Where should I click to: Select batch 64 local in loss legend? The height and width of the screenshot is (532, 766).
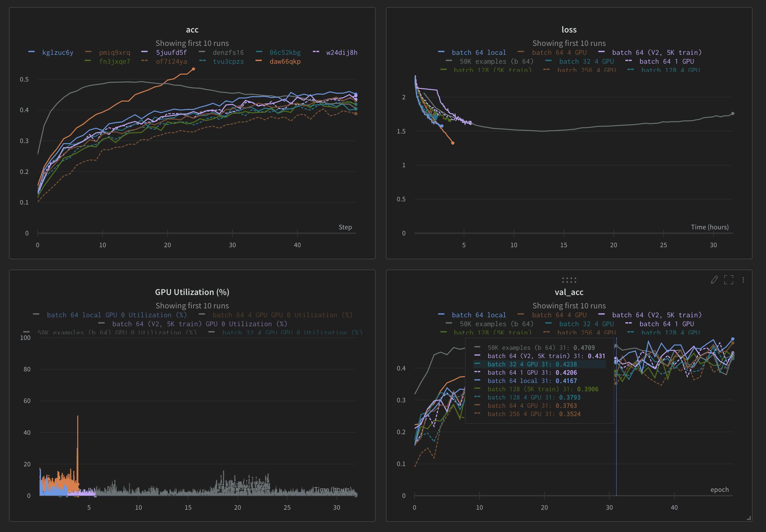(478, 52)
